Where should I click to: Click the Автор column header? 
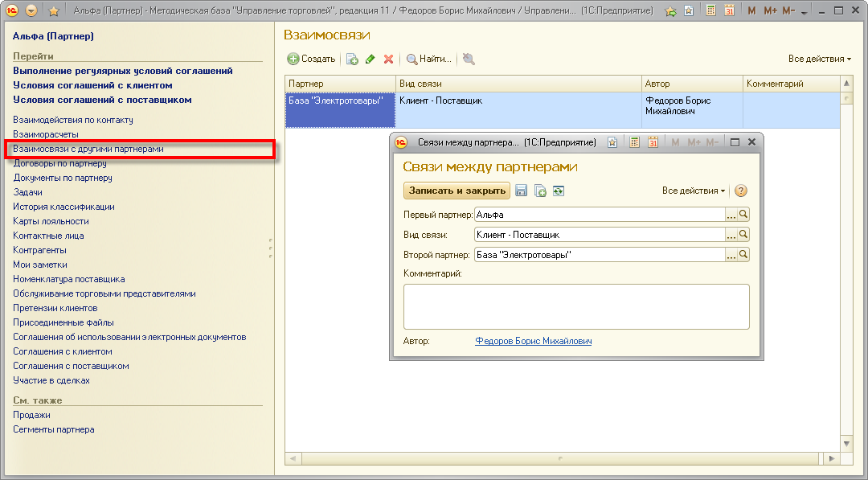(x=692, y=84)
